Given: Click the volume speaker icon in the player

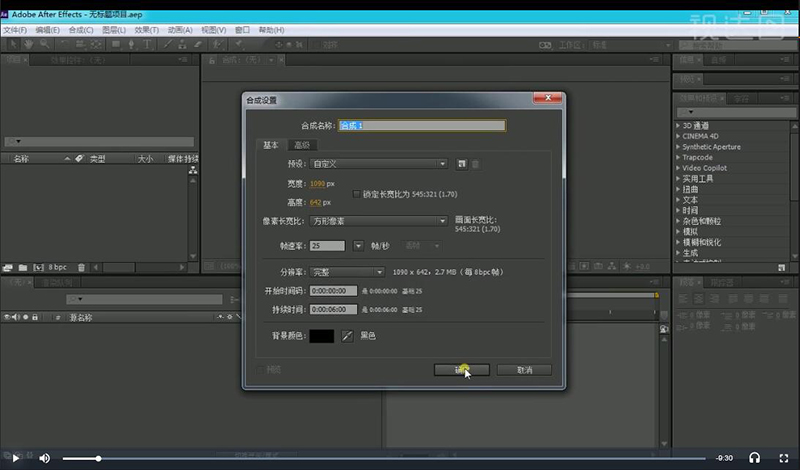Looking at the screenshot, I should click(x=44, y=458).
